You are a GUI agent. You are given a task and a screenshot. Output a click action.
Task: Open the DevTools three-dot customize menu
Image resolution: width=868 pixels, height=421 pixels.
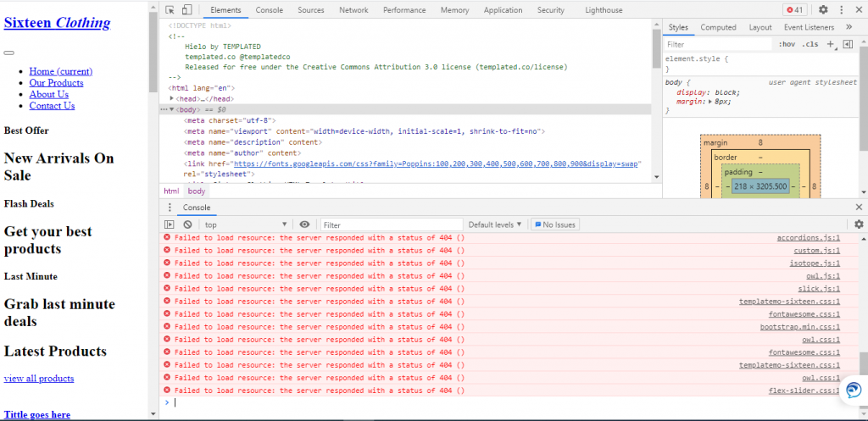pos(842,10)
